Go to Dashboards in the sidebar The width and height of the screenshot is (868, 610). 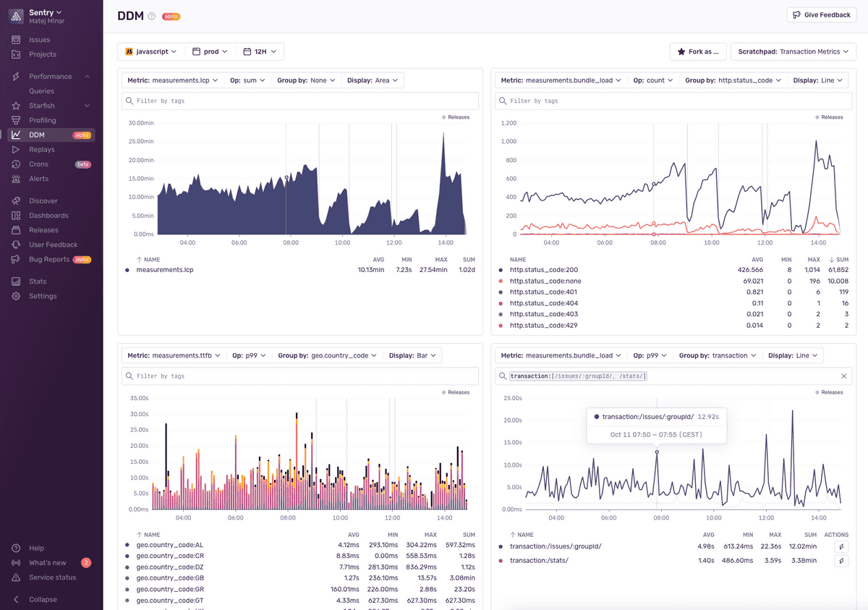(x=48, y=216)
